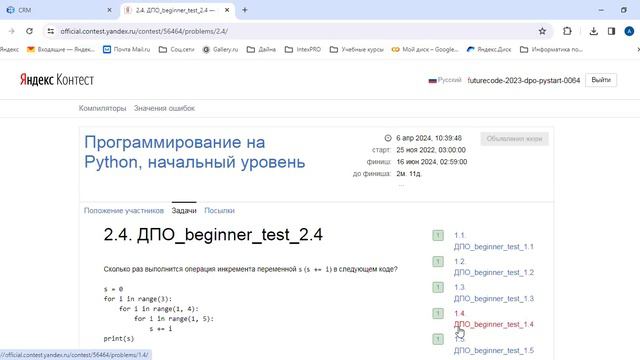Click green status badge for problem 1.4
Screen dimensions: 640x360
[438, 313]
